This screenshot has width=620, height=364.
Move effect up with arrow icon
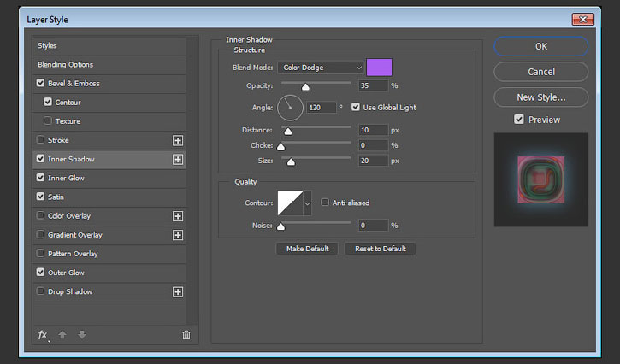[62, 335]
